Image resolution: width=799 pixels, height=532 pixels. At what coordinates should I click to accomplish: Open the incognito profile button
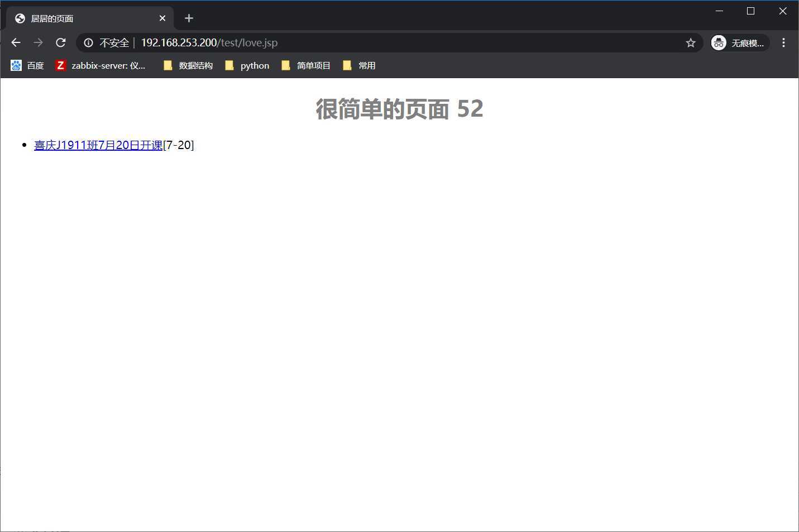740,42
